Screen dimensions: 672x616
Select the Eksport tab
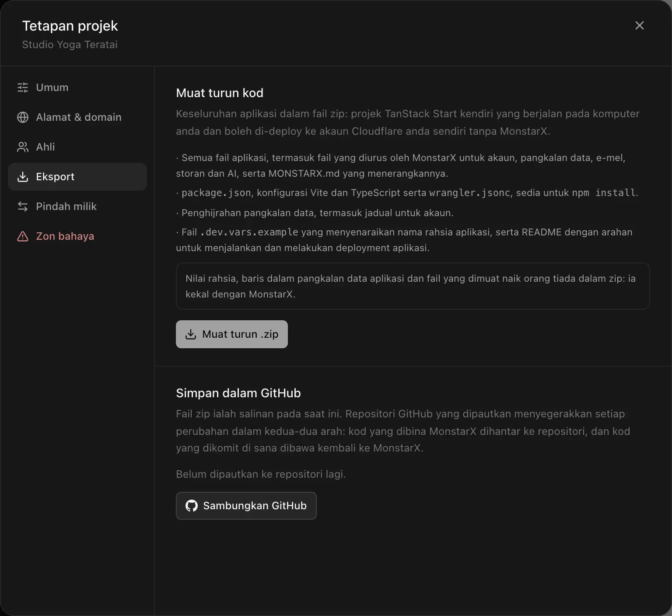point(77,177)
